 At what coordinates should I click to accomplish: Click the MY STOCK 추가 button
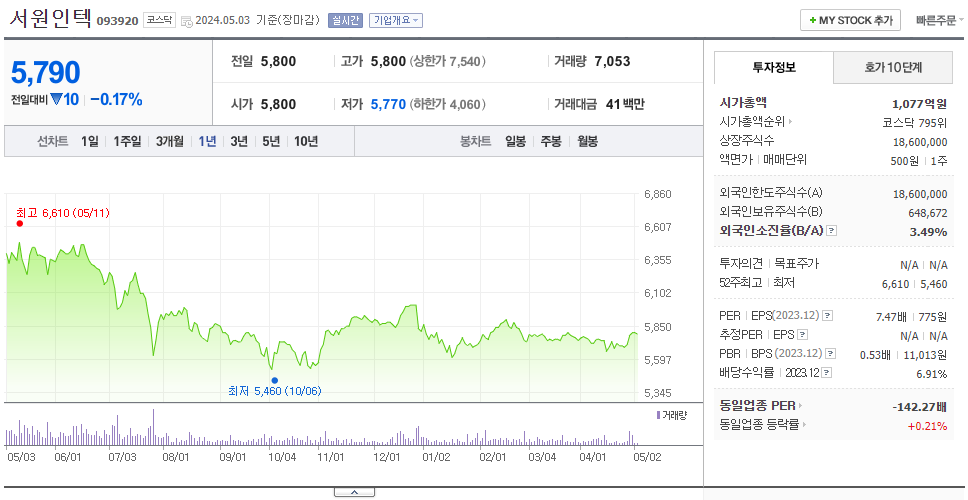(x=851, y=20)
